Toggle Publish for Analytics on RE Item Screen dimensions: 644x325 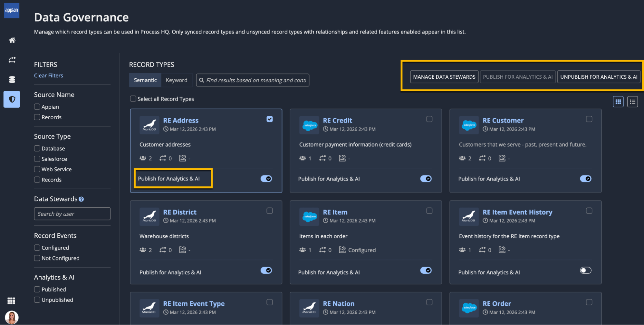pyautogui.click(x=426, y=270)
